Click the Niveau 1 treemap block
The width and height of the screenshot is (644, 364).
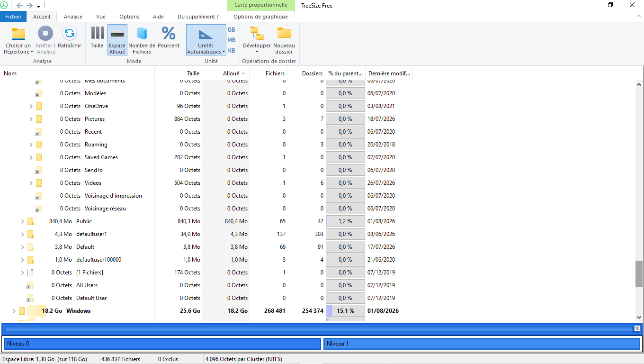pyautogui.click(x=482, y=344)
